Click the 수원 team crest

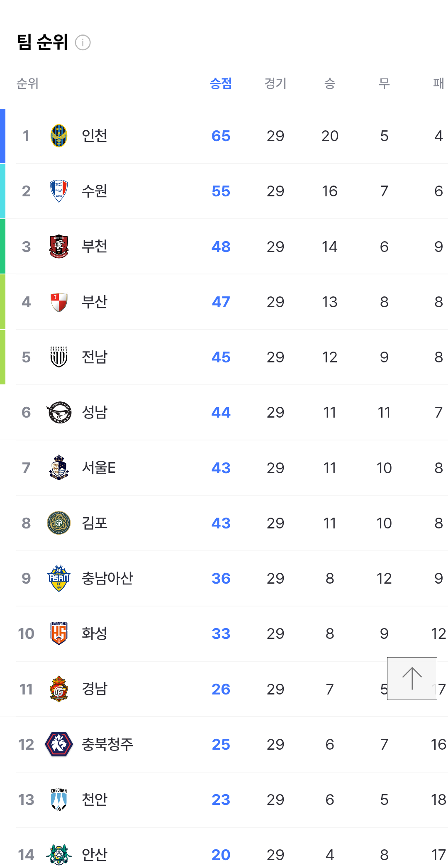59,191
